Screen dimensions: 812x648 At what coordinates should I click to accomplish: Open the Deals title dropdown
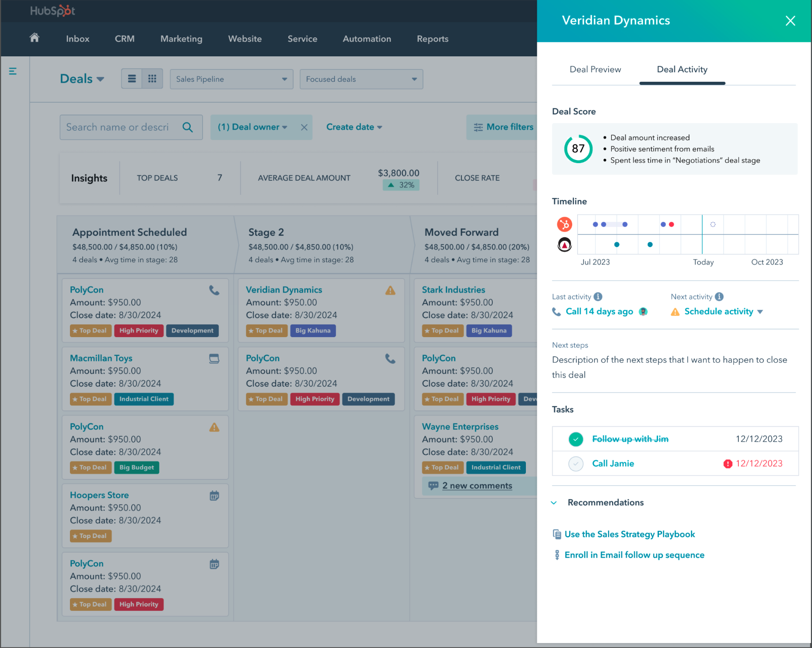(x=82, y=79)
